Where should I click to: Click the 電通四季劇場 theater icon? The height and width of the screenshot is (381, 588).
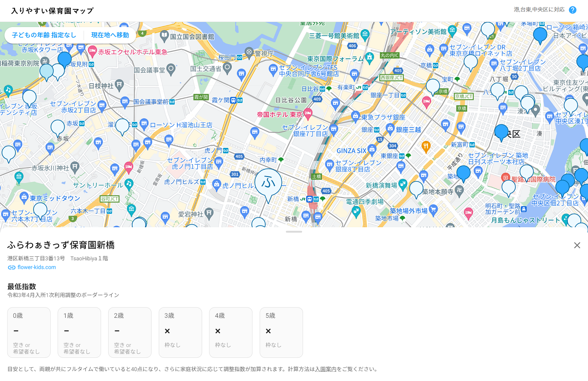[x=356, y=210]
